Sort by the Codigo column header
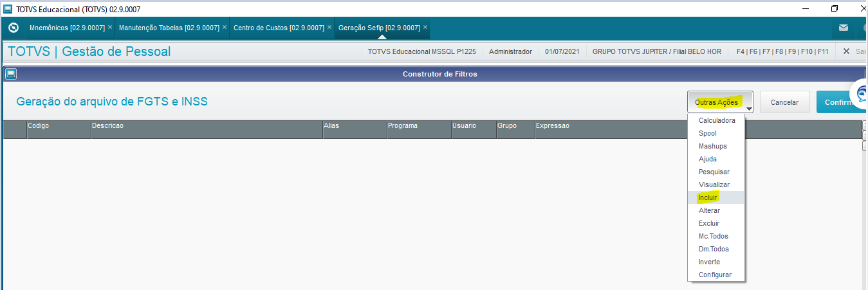Screen dimensions: 868x290 (59, 129)
